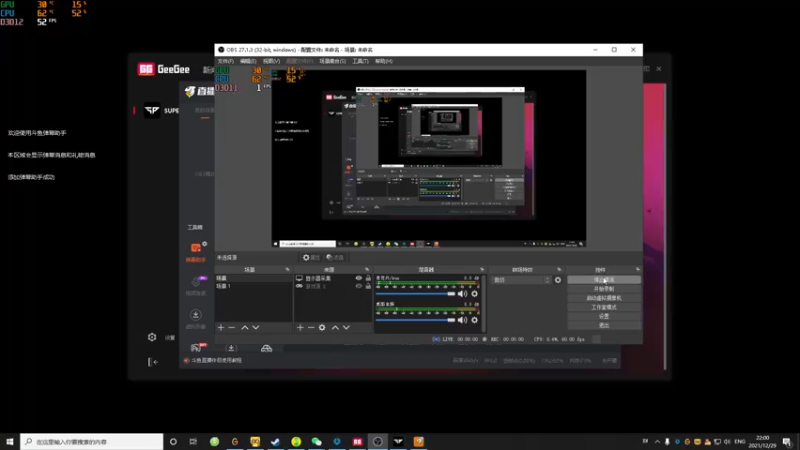Open the orange danmaku assistant tool in GeeGee

196,252
